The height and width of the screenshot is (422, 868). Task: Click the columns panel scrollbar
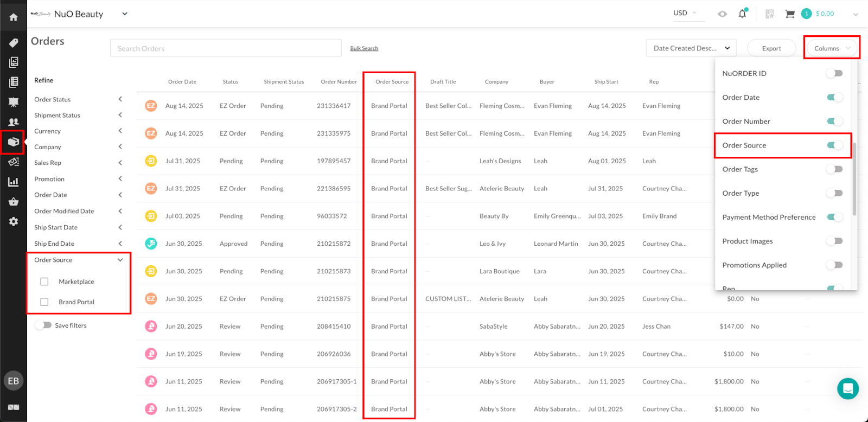coord(854,179)
